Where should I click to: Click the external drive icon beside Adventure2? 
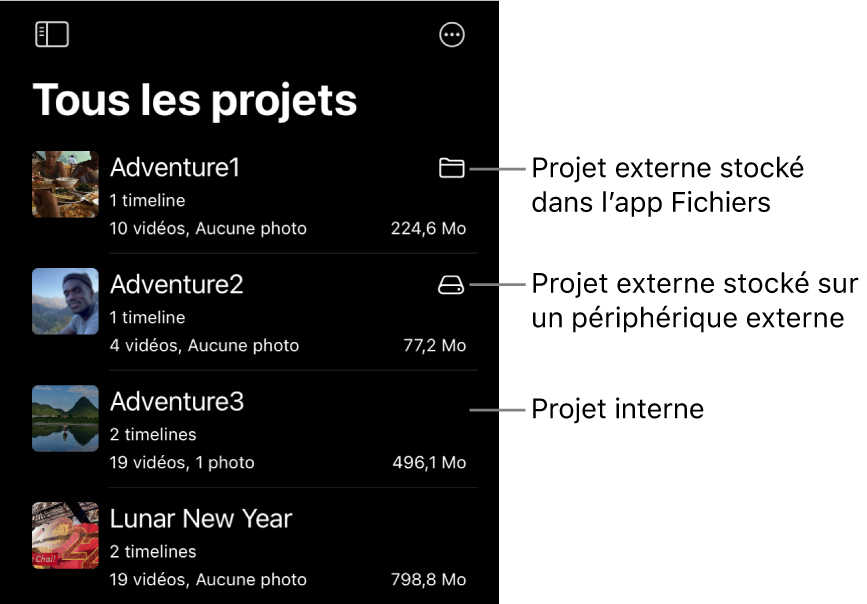(x=452, y=285)
